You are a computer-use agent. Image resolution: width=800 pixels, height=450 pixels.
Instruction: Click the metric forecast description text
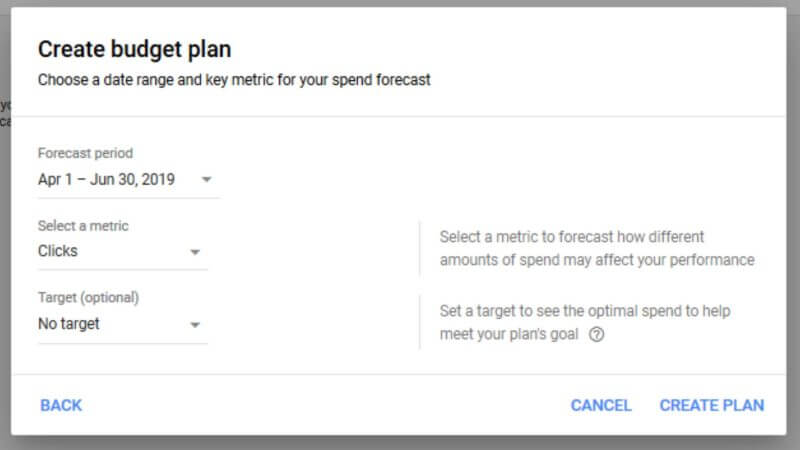click(x=572, y=237)
